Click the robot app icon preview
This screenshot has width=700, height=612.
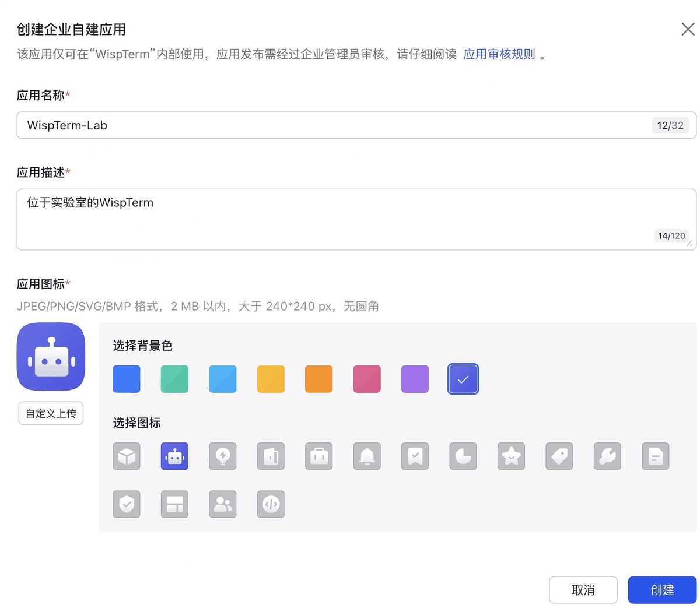click(51, 357)
